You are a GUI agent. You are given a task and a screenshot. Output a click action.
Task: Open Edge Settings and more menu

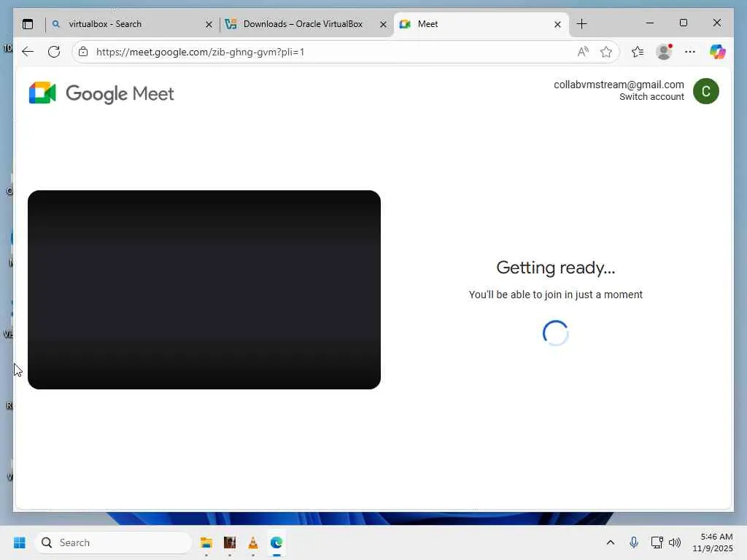click(x=690, y=52)
